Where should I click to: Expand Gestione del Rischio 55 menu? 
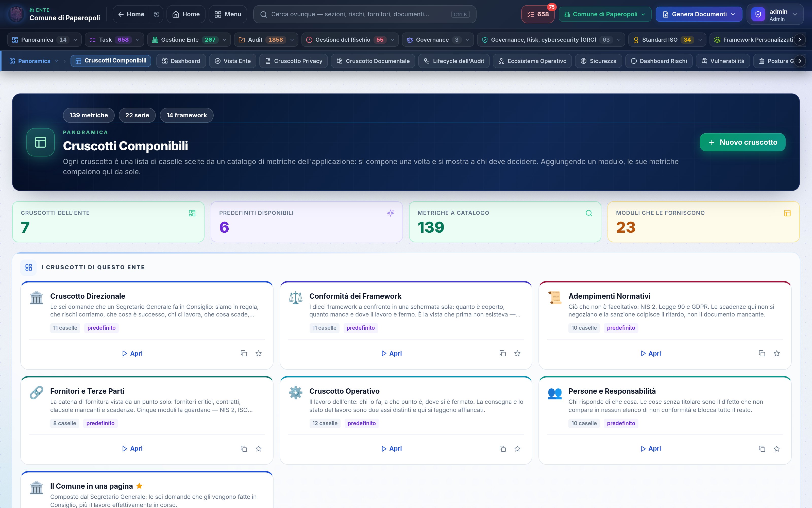click(350, 40)
